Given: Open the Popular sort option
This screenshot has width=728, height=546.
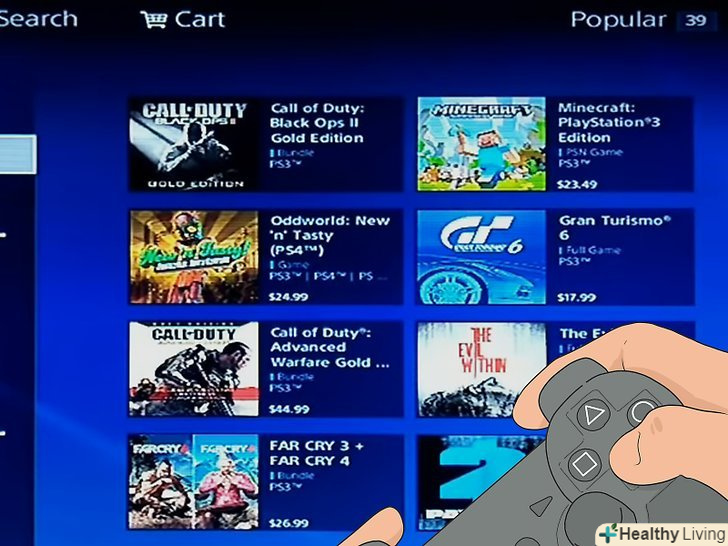Looking at the screenshot, I should (618, 20).
